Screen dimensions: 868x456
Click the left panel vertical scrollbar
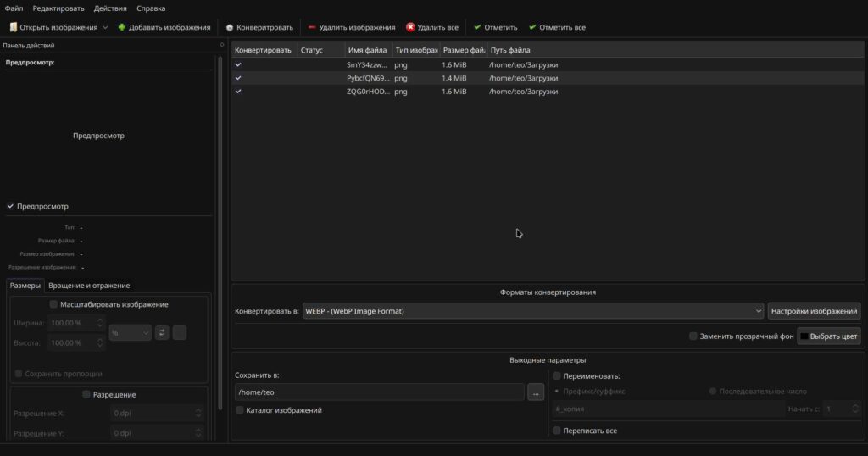[220, 232]
